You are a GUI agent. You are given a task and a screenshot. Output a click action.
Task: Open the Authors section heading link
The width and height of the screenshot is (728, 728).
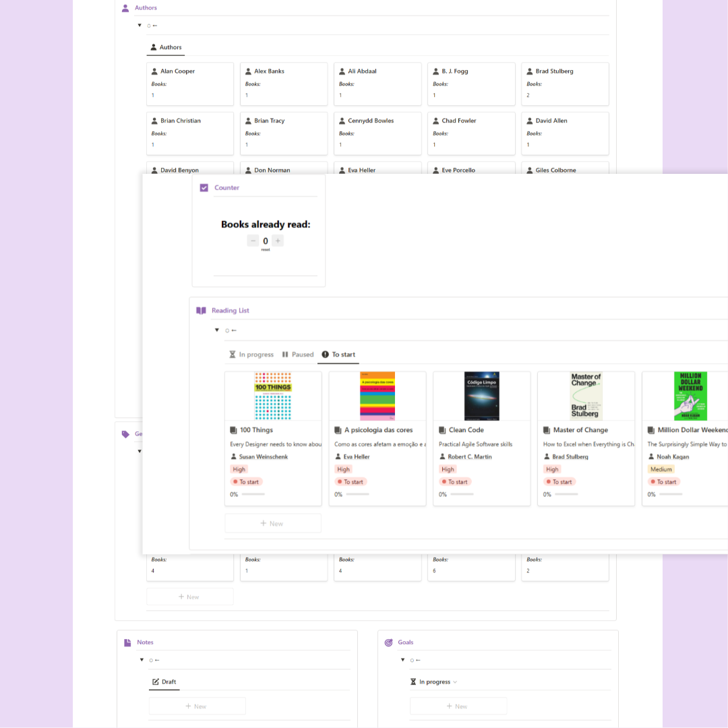click(146, 8)
